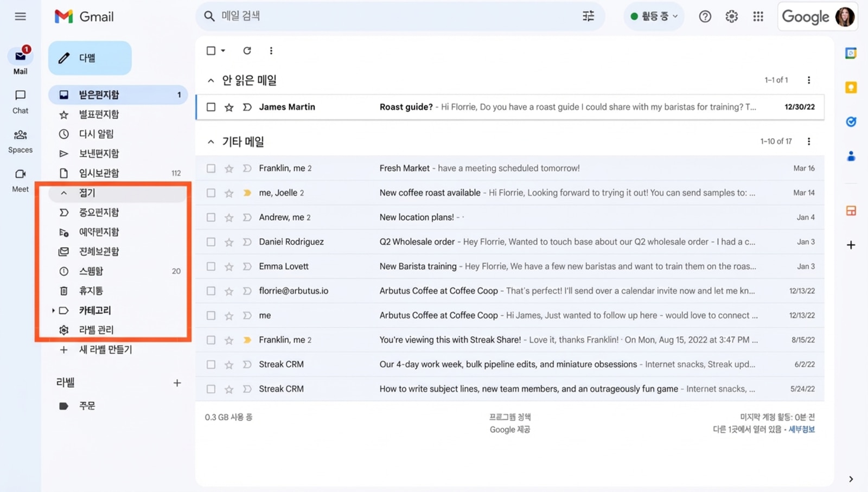Open Gmail settings gear
Viewport: 868px width, 492px height.
[x=731, y=16]
